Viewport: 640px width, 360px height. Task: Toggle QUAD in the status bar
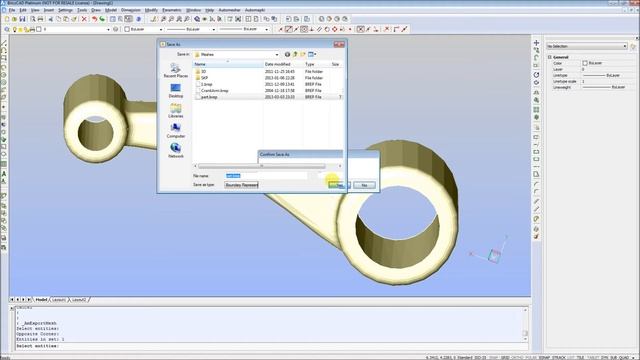(x=624, y=358)
